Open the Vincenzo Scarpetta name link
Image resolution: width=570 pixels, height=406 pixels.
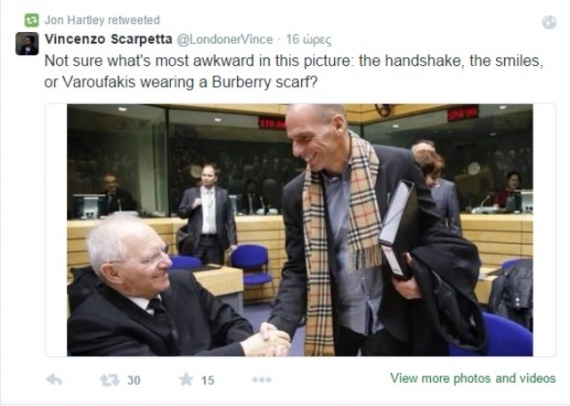click(108, 39)
